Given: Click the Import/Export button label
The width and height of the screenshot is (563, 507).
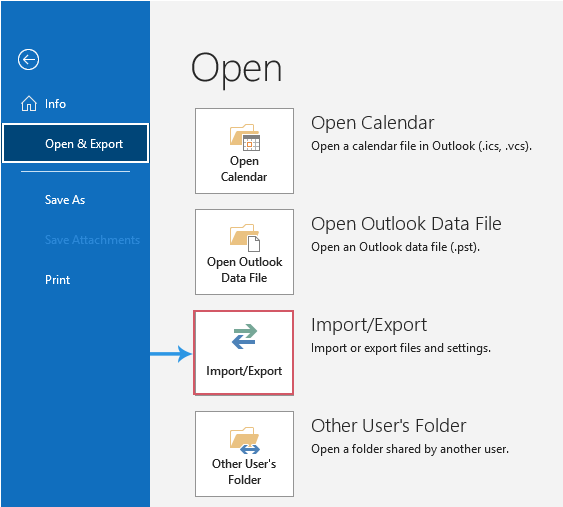Looking at the screenshot, I should point(244,371).
